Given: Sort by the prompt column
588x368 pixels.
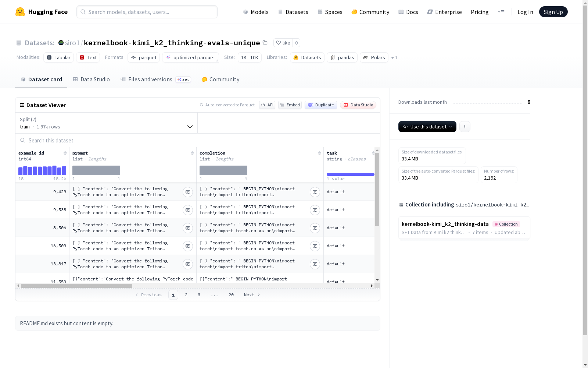Looking at the screenshot, I should click(x=192, y=153).
